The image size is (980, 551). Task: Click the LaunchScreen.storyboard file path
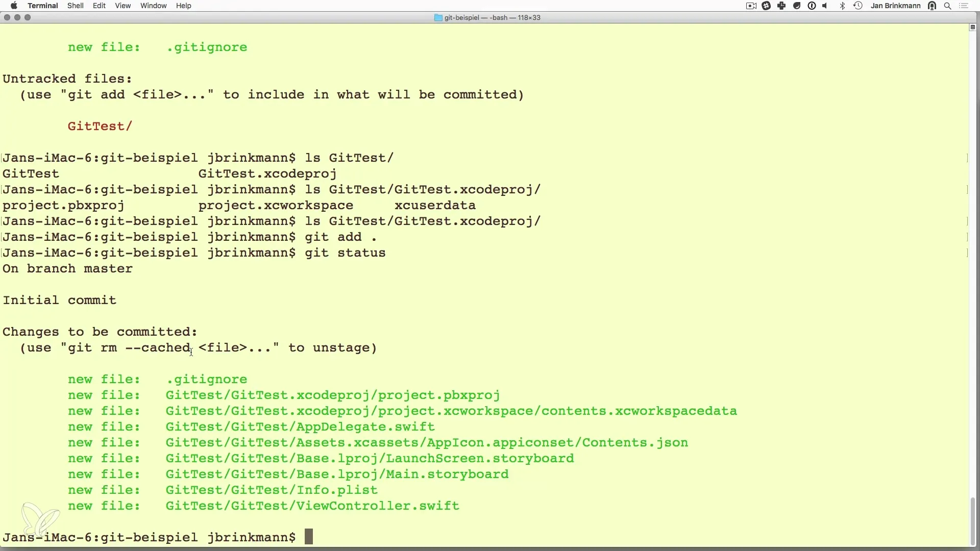click(370, 458)
